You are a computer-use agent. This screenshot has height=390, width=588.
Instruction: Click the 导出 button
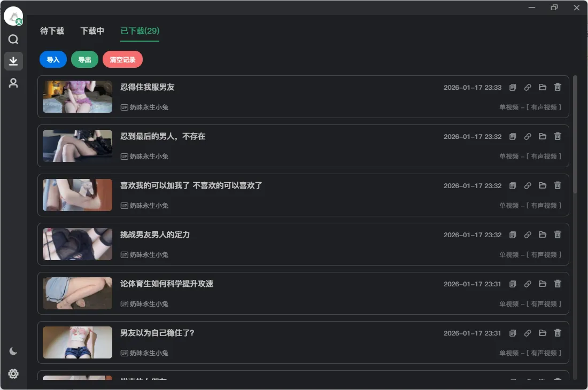coord(84,59)
